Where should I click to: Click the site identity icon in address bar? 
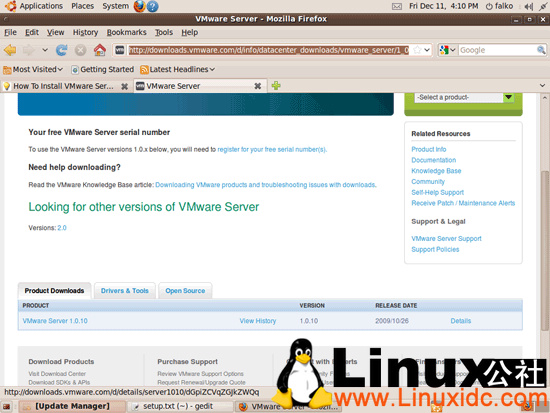coord(120,50)
